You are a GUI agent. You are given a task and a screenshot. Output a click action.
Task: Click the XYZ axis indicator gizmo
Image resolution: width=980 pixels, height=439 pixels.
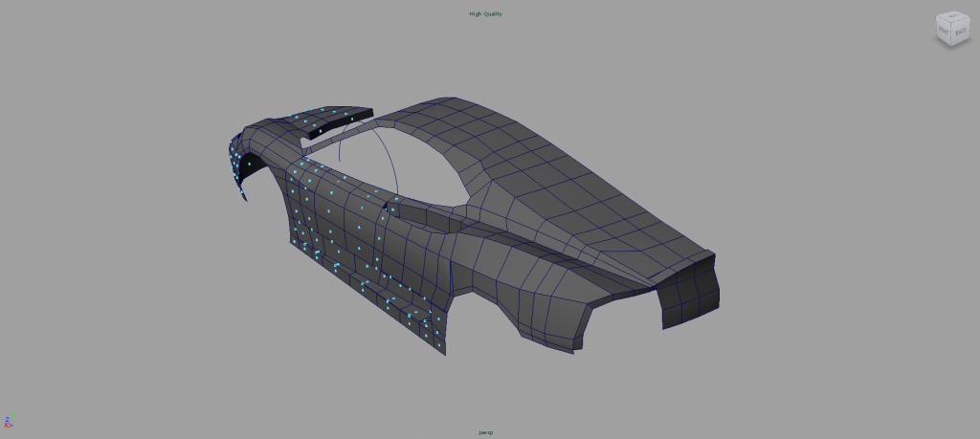click(9, 421)
